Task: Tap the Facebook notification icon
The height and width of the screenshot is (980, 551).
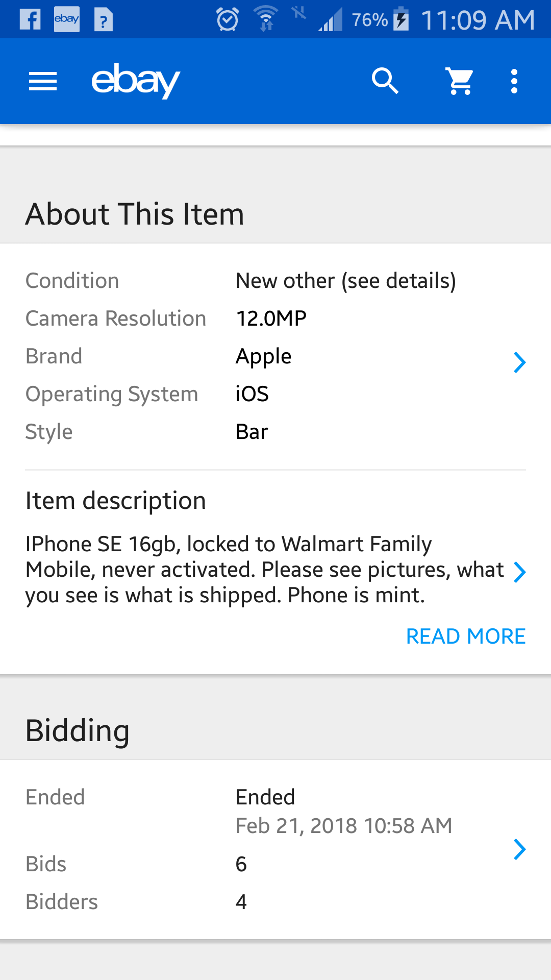Action: (30, 19)
